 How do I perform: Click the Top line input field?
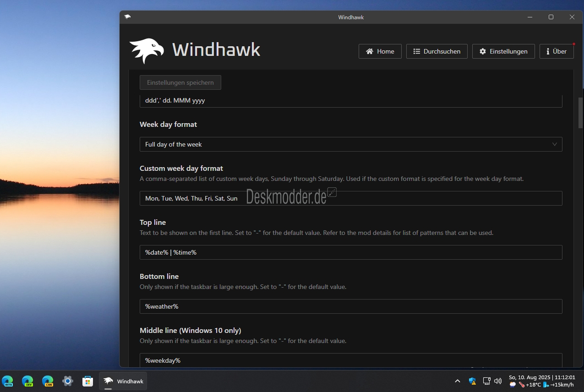click(x=351, y=252)
